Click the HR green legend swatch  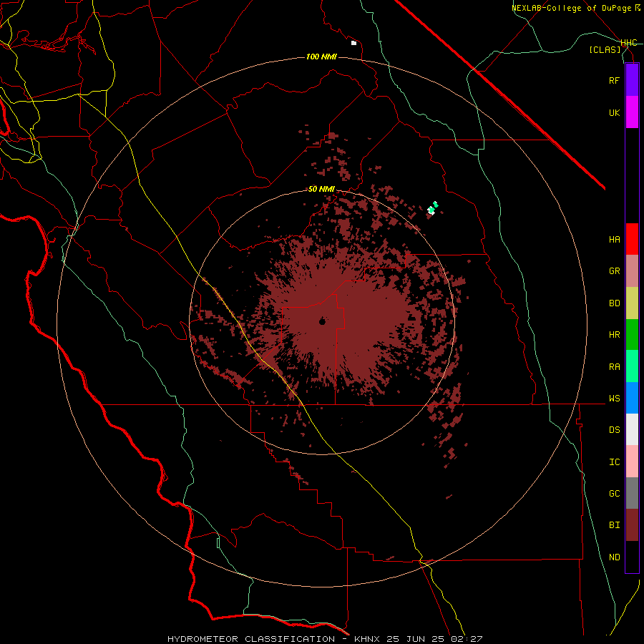(x=632, y=335)
